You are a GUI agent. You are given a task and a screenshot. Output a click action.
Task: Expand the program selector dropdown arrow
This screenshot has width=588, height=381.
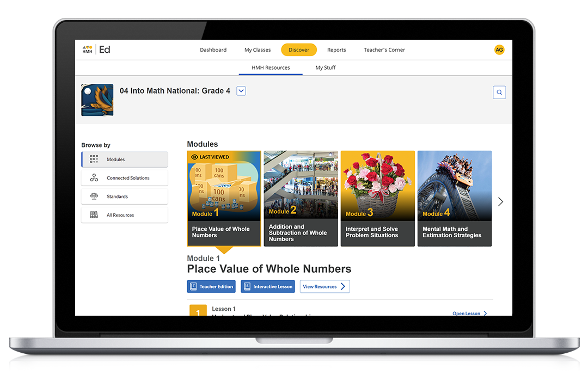tap(241, 91)
